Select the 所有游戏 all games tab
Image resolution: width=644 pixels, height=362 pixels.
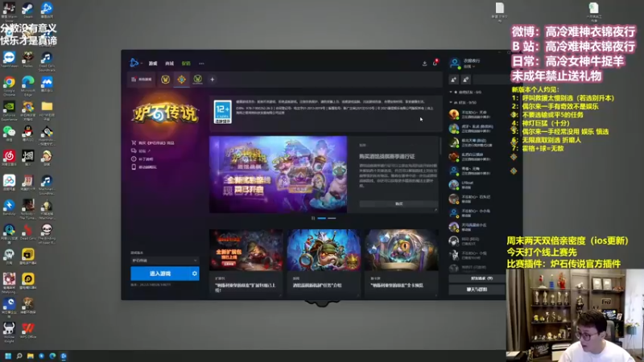point(142,79)
